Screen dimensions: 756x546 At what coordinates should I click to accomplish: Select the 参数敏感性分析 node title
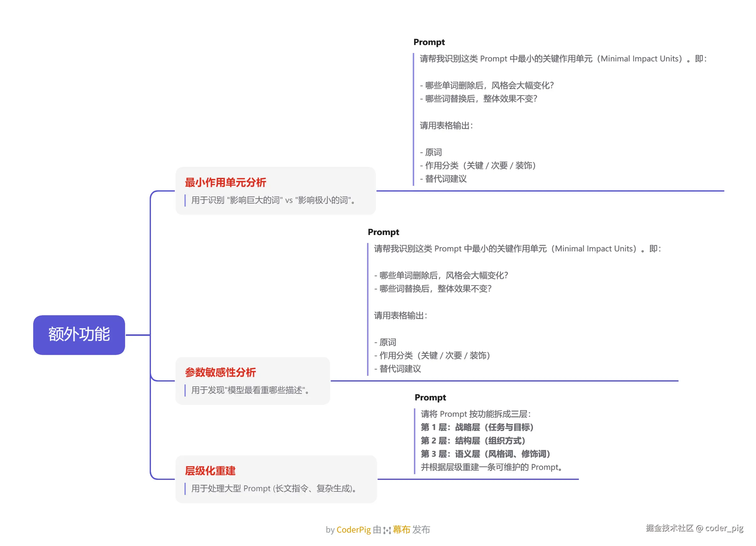(220, 372)
